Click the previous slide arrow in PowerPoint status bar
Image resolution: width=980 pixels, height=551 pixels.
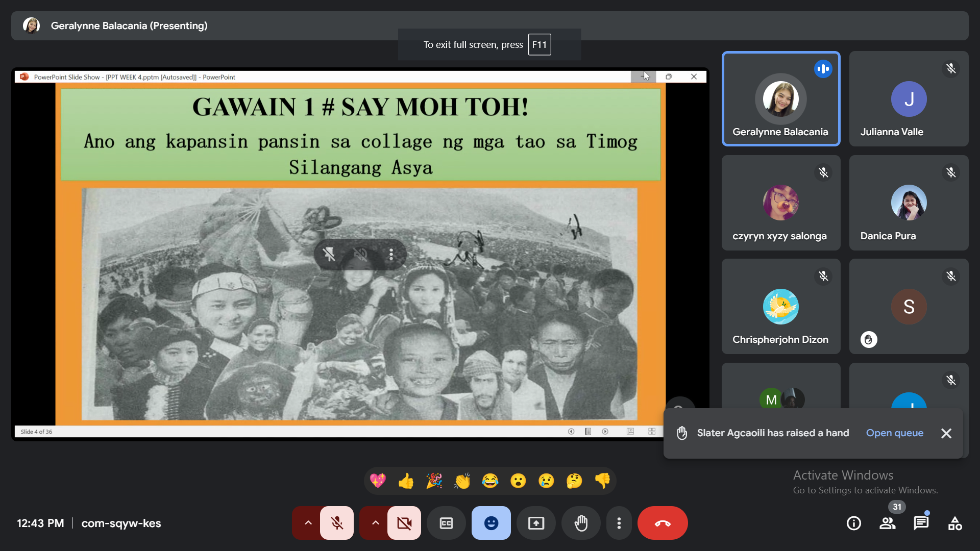[571, 432]
